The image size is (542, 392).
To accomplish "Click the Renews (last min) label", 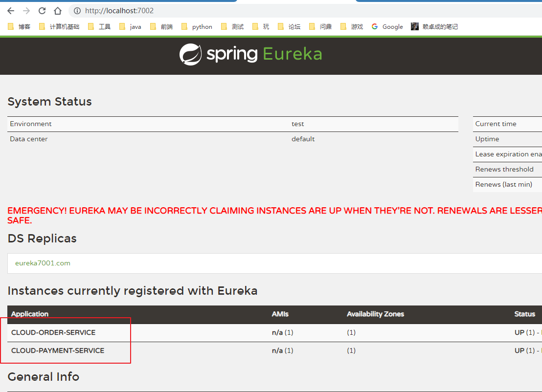I will click(504, 184).
